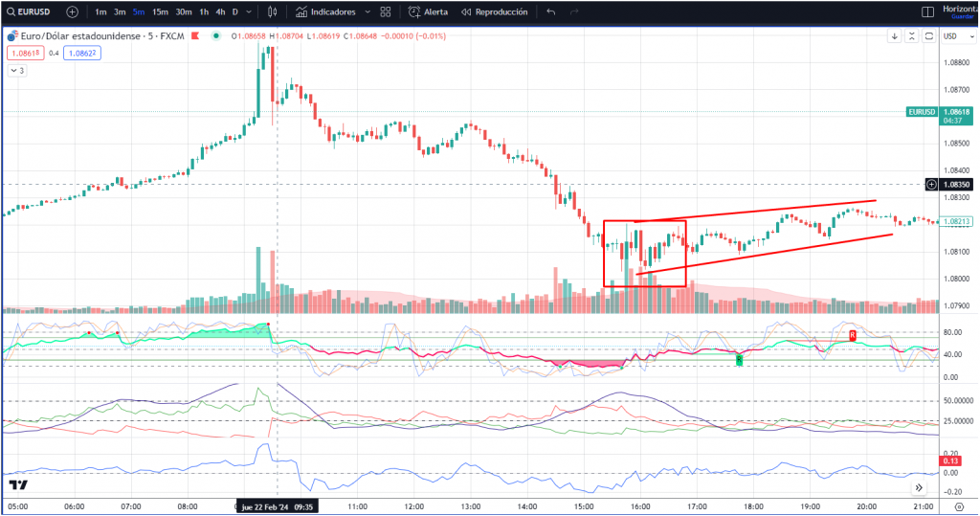Open the indicator templates grid icon
The height and width of the screenshot is (516, 980).
tap(386, 12)
